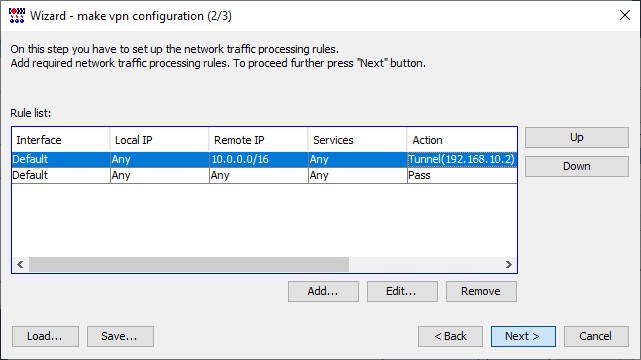Close the VPN configuration wizard window
641x360 pixels.
[625, 16]
